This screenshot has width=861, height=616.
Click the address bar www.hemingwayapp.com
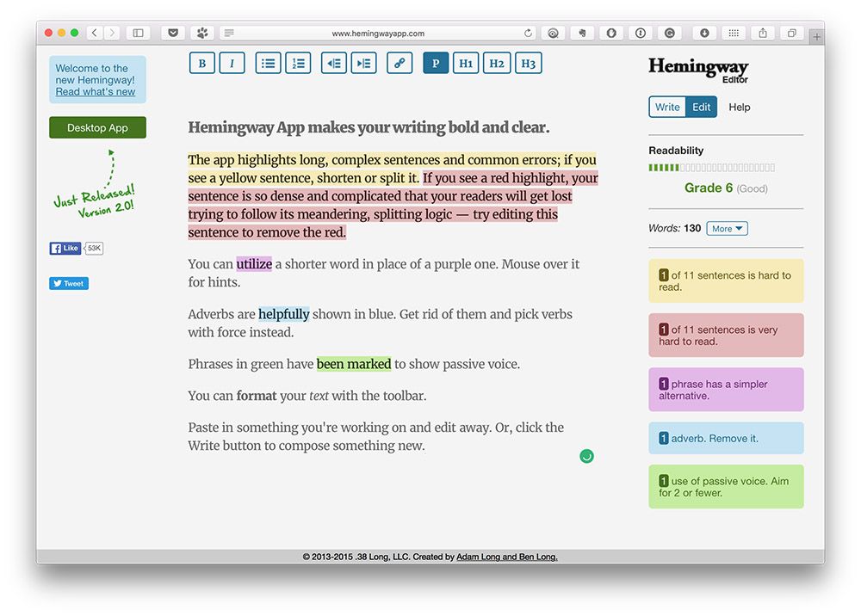coord(378,34)
